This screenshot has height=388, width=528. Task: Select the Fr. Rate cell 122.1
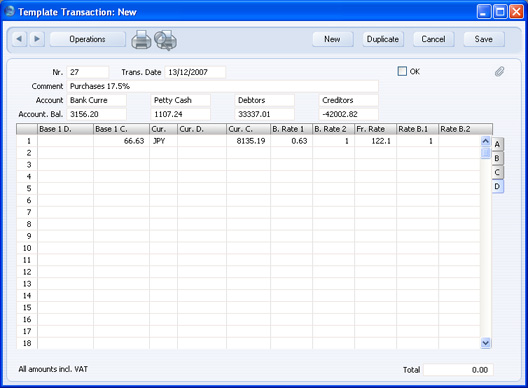pos(375,141)
